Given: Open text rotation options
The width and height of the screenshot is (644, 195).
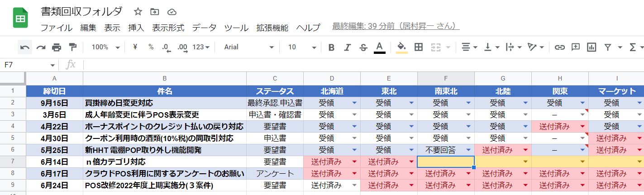Looking at the screenshot, I should coord(535,47).
